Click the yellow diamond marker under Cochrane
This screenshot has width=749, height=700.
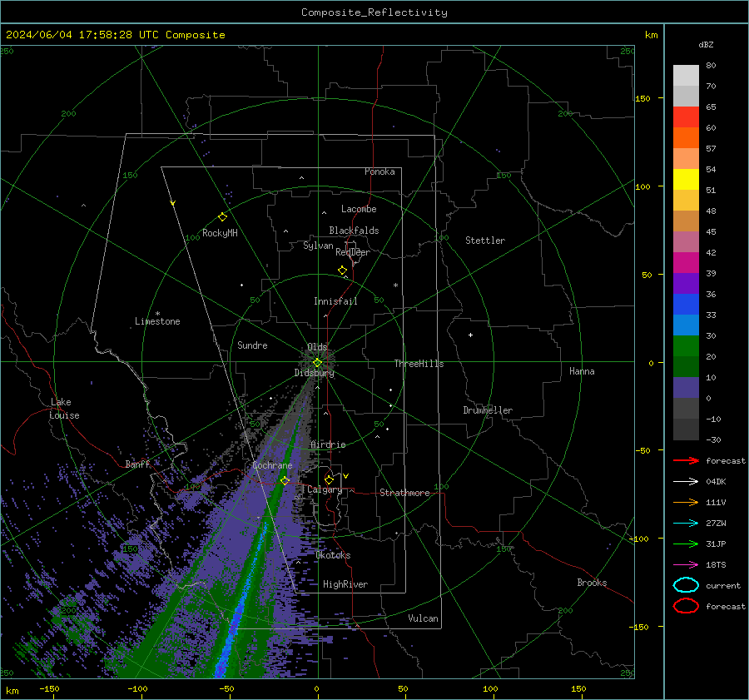coord(285,480)
